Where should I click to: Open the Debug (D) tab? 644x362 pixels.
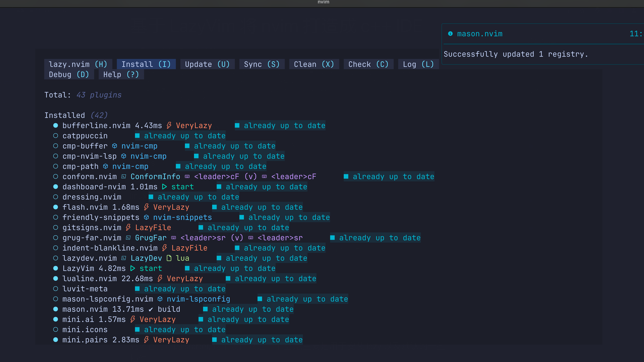(x=69, y=74)
